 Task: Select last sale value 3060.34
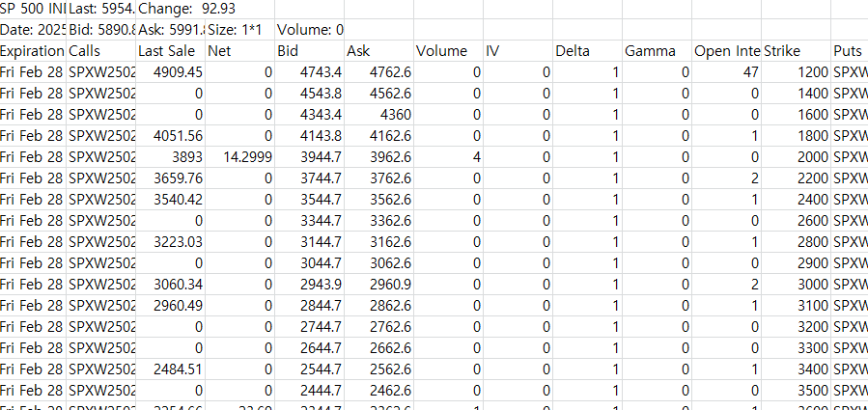(x=171, y=285)
